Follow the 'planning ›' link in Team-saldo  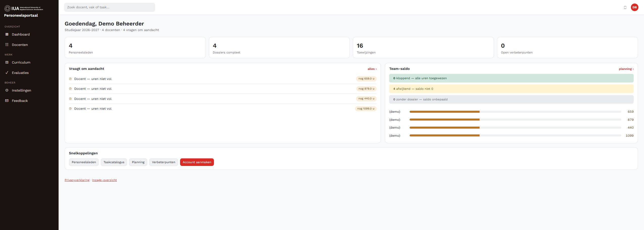[626, 69]
